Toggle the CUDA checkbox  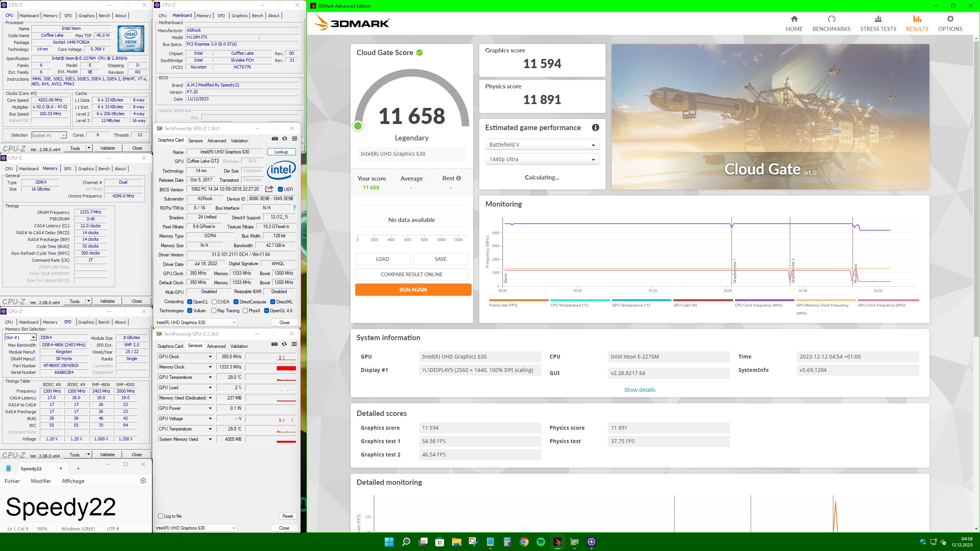click(214, 302)
